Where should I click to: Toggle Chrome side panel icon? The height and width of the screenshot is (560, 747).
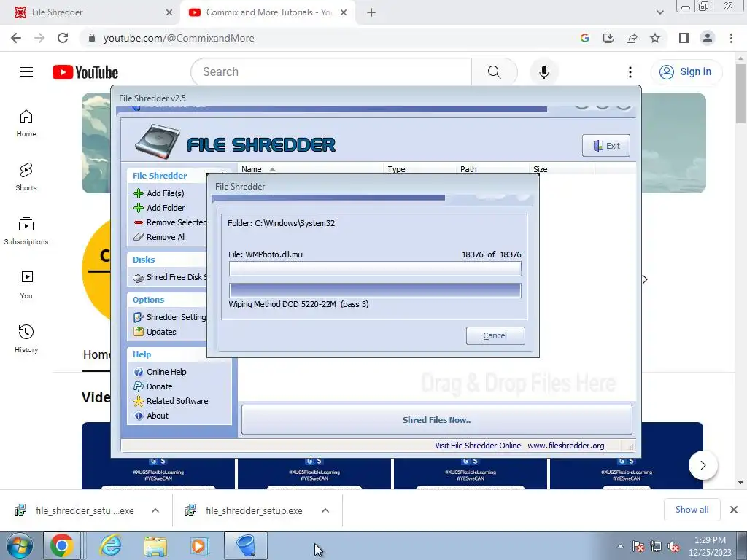[684, 38]
